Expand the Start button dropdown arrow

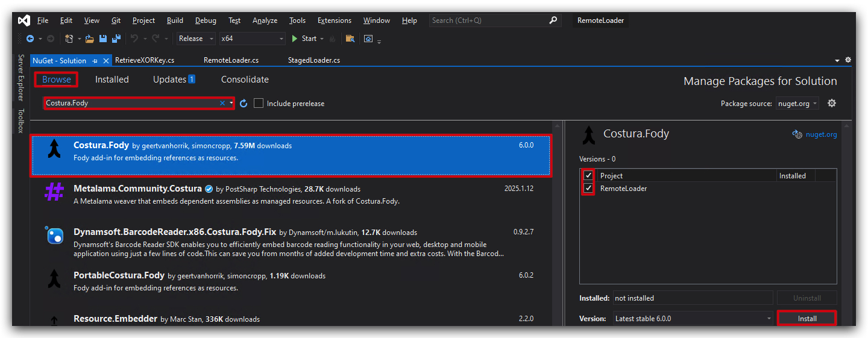[322, 39]
